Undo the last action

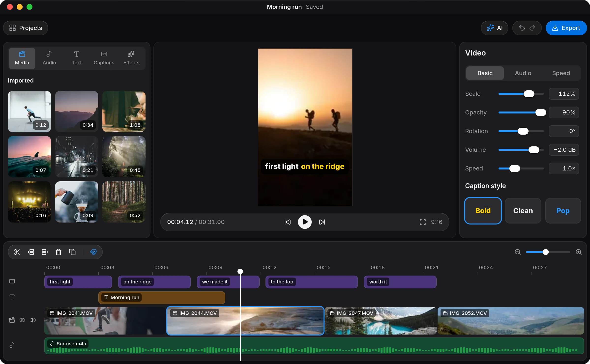click(522, 28)
